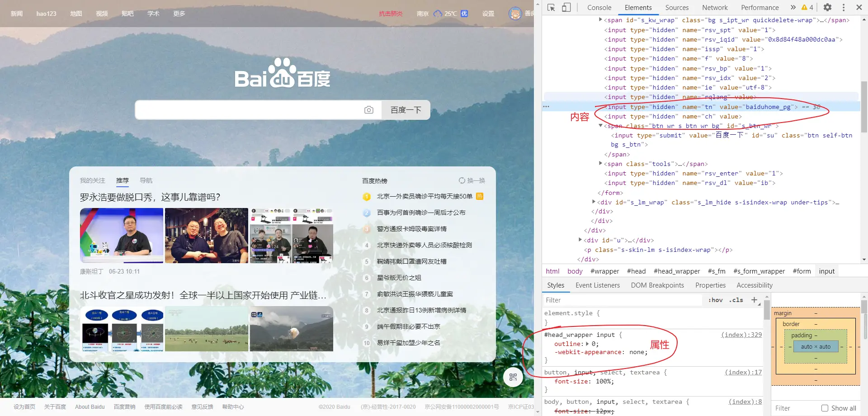Toggle the device toolbar icon
868x416 pixels.
(x=566, y=7)
